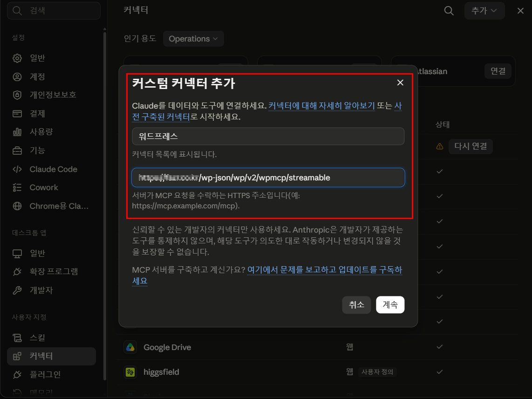This screenshot has height=399, width=532.
Task: Open 개인정보보호 shield icon
Action: 17,95
